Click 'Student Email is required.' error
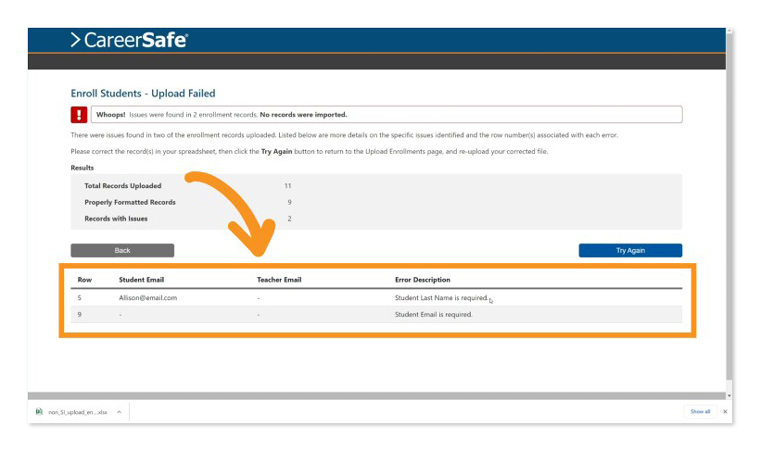The height and width of the screenshot is (451, 760). point(433,314)
